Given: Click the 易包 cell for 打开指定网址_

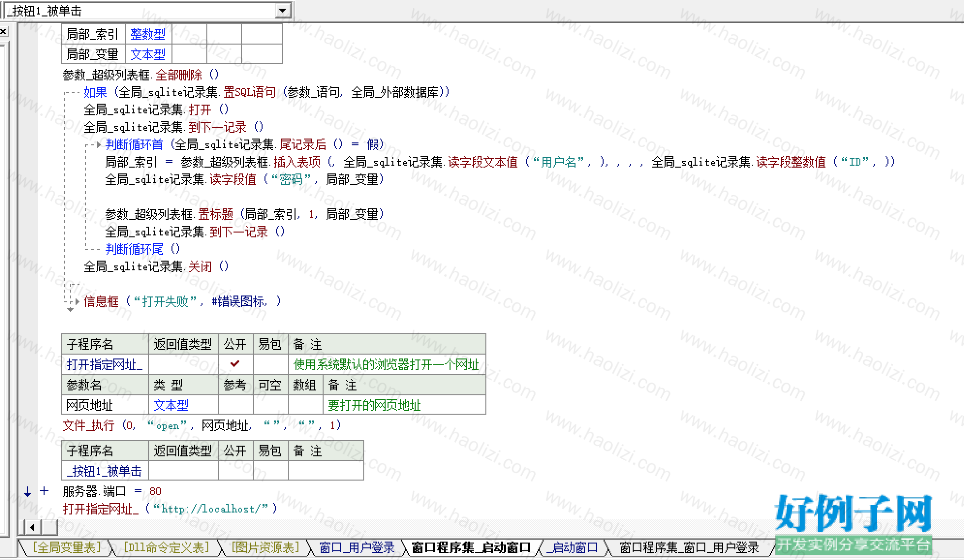Looking at the screenshot, I should 271,364.
